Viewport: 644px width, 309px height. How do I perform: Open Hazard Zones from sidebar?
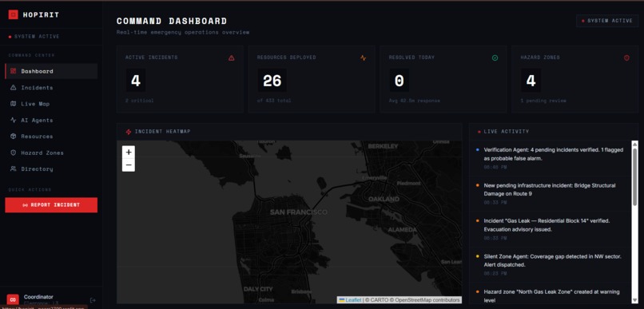(51, 153)
